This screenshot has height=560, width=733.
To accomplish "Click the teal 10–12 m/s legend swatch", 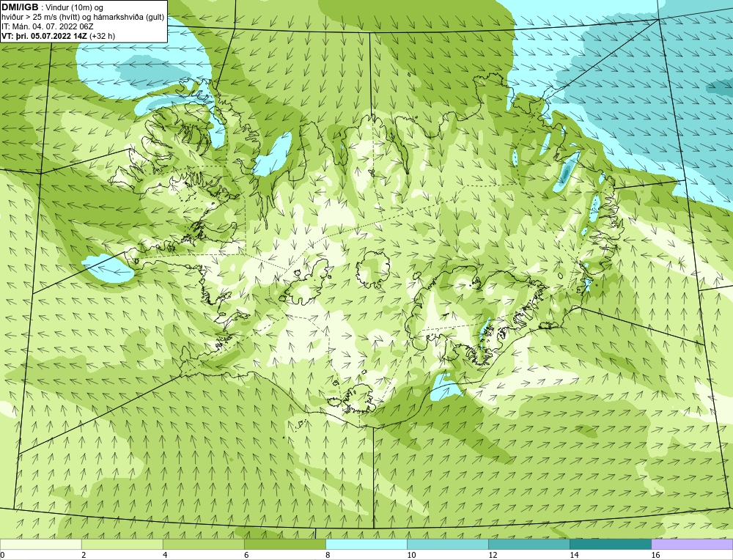I will click(447, 544).
